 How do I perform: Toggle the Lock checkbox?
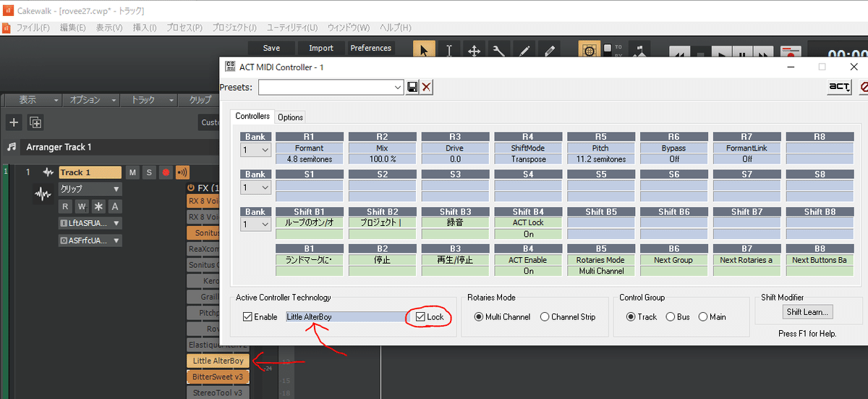pos(420,317)
